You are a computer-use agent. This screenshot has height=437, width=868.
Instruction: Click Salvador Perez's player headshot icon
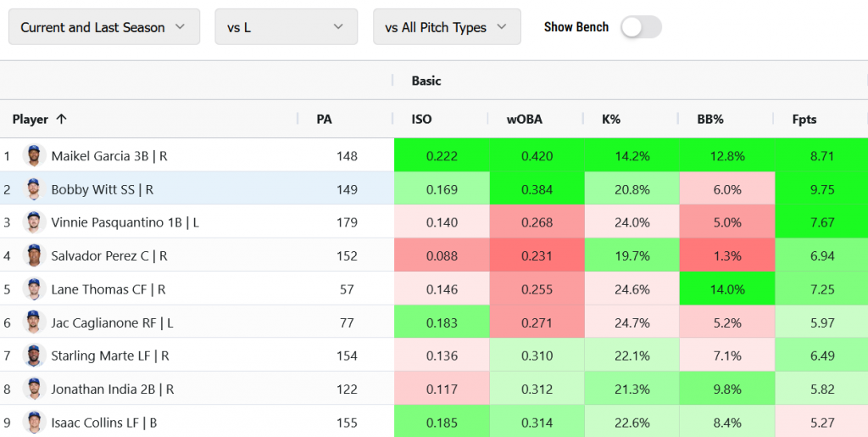click(34, 255)
